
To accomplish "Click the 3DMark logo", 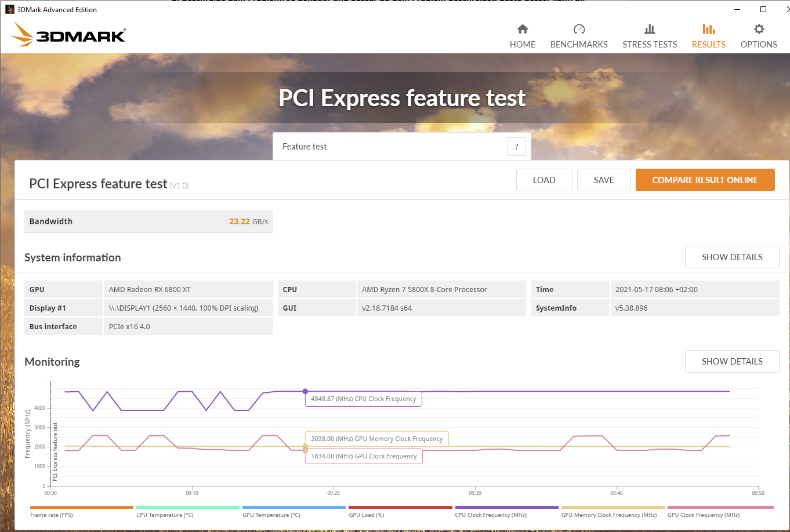I will 68,35.
